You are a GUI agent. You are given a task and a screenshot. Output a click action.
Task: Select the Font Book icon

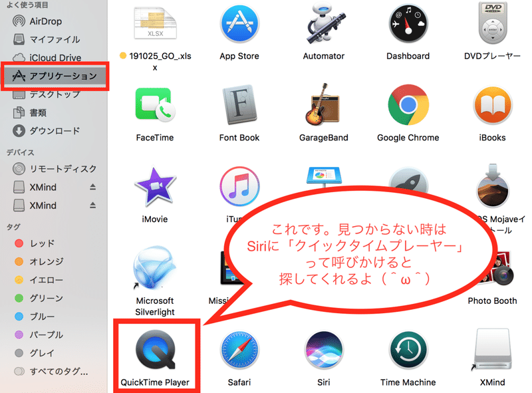point(239,104)
